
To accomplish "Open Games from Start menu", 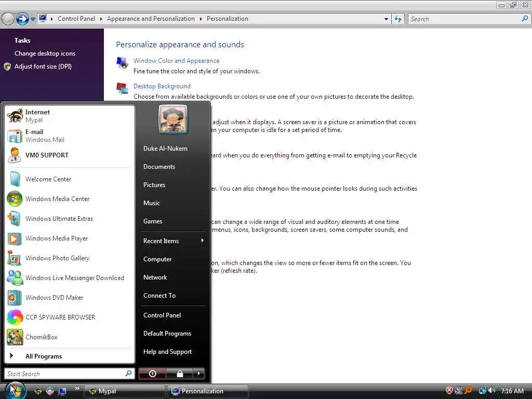I will tap(173, 221).
